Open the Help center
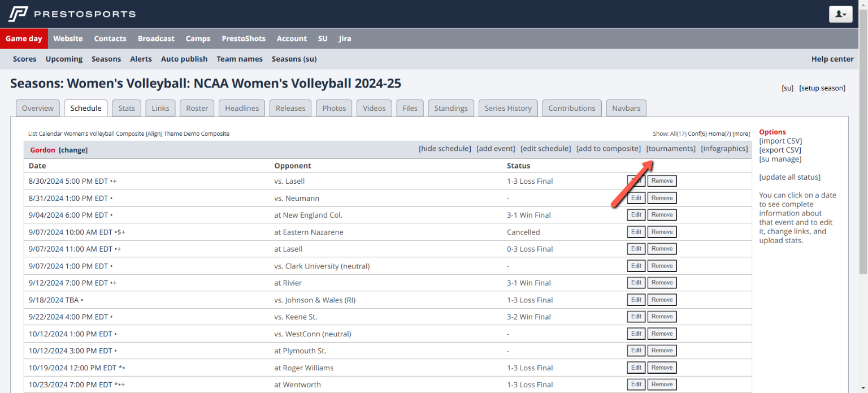Viewport: 868px width, 393px height. [x=832, y=59]
